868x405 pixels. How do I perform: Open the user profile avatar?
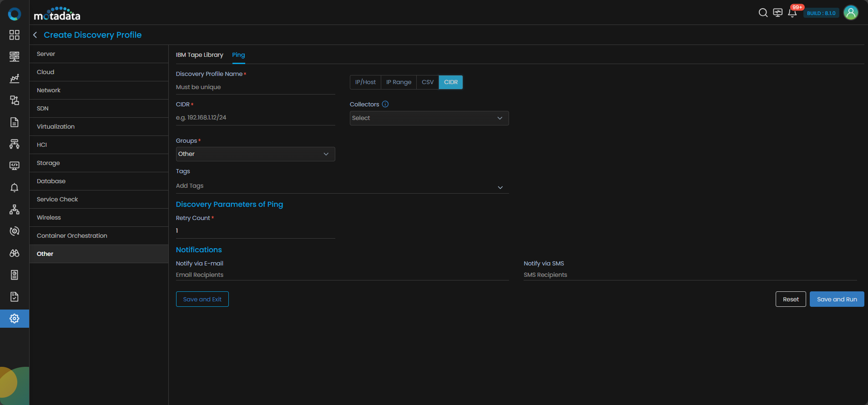(850, 13)
